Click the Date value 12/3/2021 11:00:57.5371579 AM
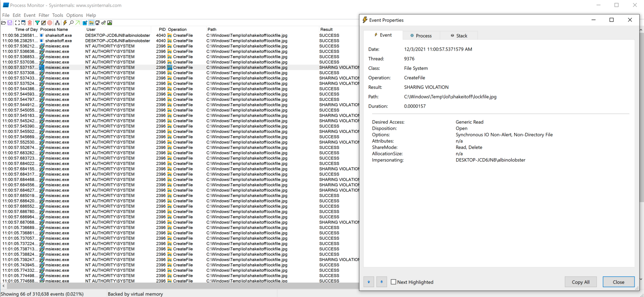The image size is (644, 297). tap(438, 49)
